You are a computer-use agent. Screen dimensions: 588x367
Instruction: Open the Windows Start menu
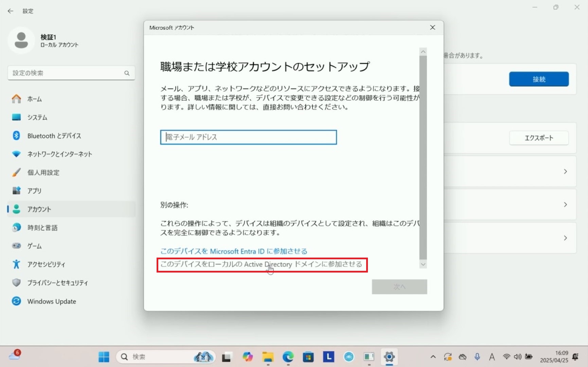click(104, 357)
